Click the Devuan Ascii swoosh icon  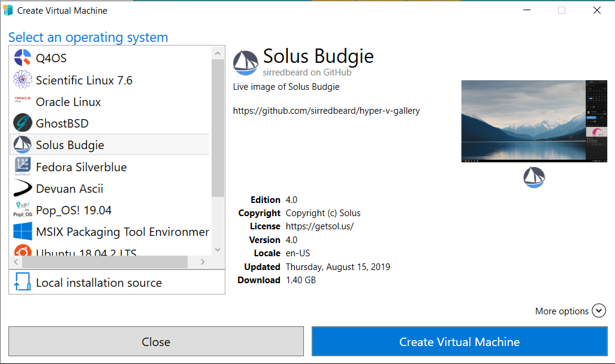(22, 188)
